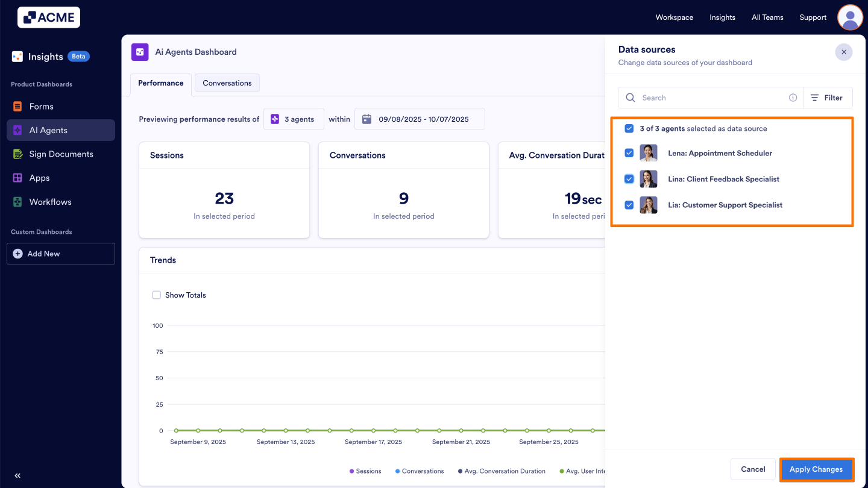Deselect Lina: Client Feedback Specialist
Screen dimensions: 868x488
point(629,179)
